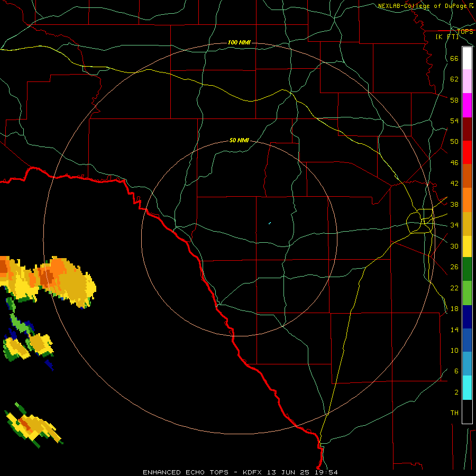This screenshot has width=476, height=476.
Task: Click the 46 legend value label
Action: point(454,163)
